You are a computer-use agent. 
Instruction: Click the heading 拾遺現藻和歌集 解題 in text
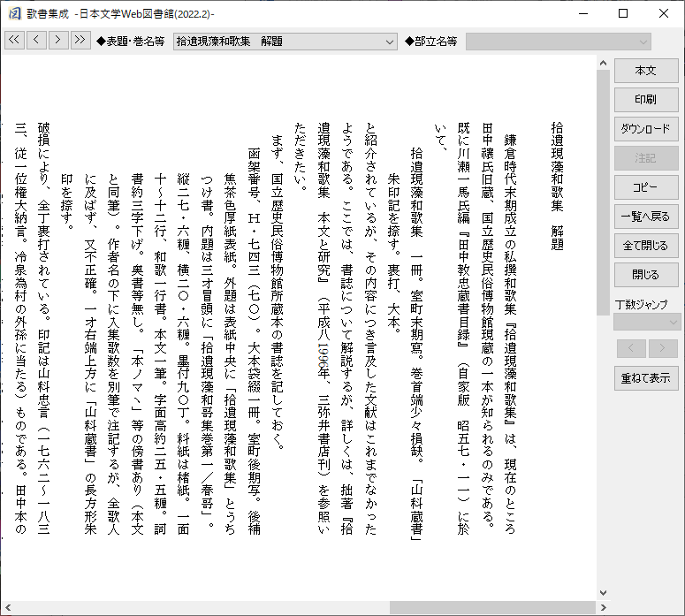pos(557,186)
